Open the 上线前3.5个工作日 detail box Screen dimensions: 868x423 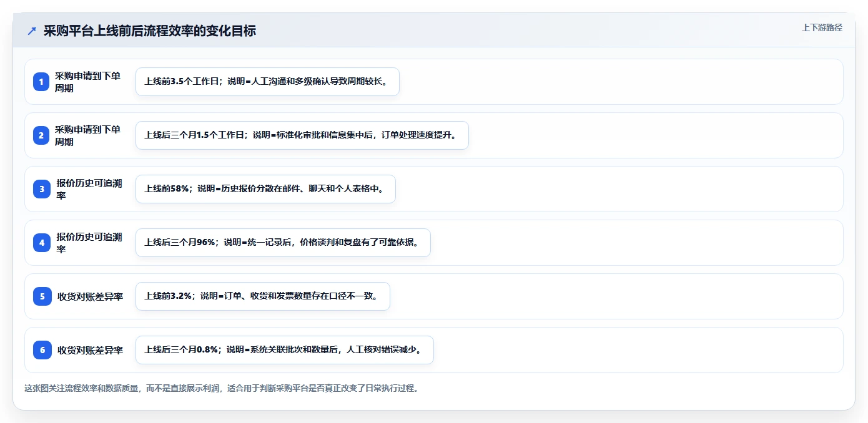coord(267,82)
